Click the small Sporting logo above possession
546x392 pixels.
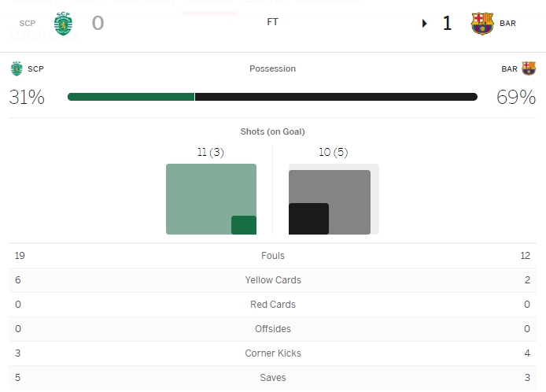pos(17,68)
